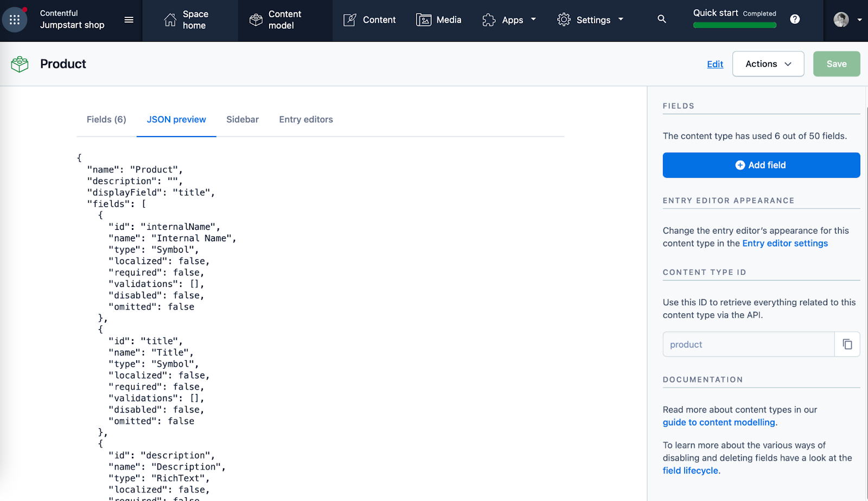Open the profile avatar dropdown

841,20
